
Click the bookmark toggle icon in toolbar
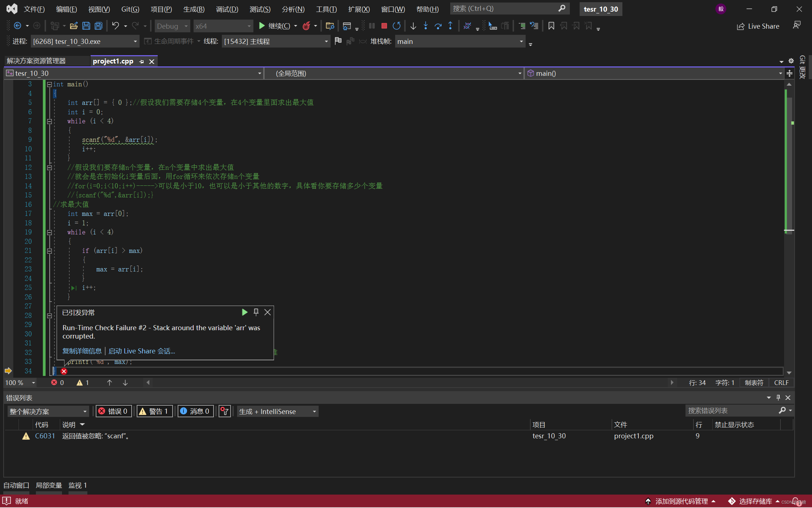click(x=551, y=26)
